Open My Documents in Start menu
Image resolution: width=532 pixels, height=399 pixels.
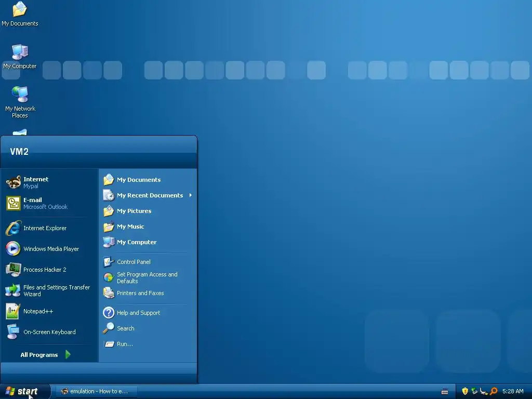pos(148,180)
